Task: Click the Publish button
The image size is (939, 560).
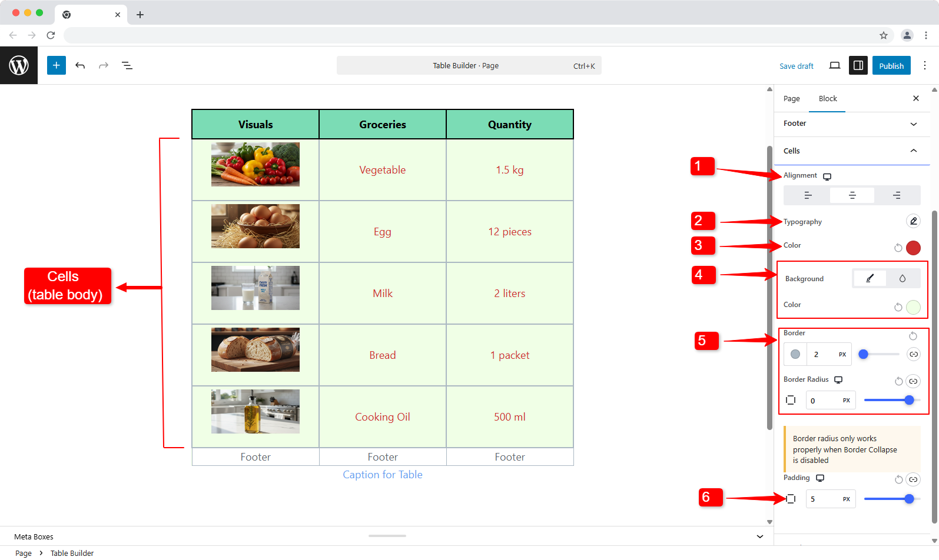Action: point(891,66)
